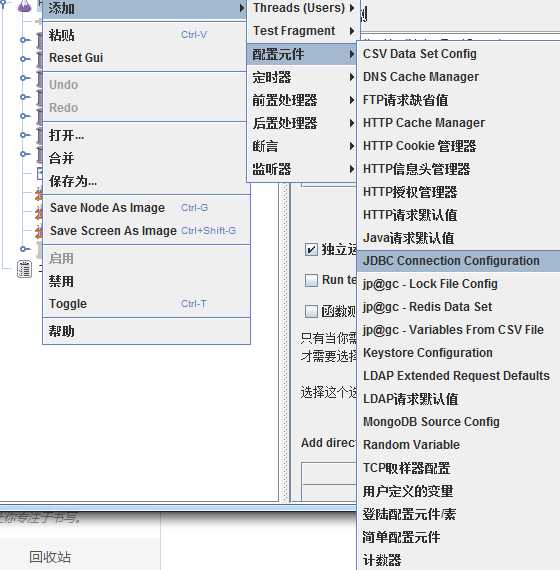This screenshot has width=560, height=570.
Task: Select CSV Data Set Config
Action: (x=459, y=54)
